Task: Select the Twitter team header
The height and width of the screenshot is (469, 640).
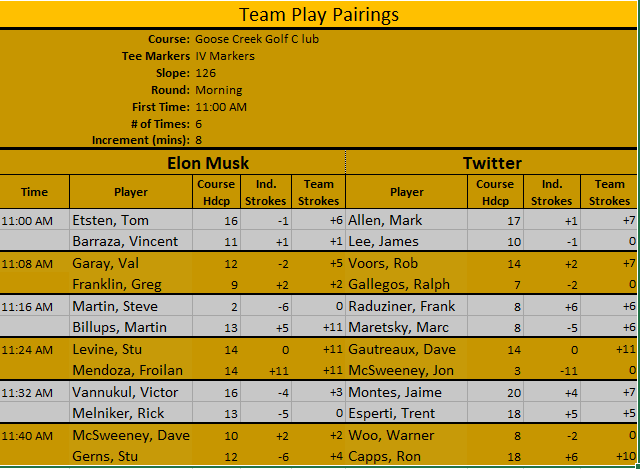Action: coord(492,163)
